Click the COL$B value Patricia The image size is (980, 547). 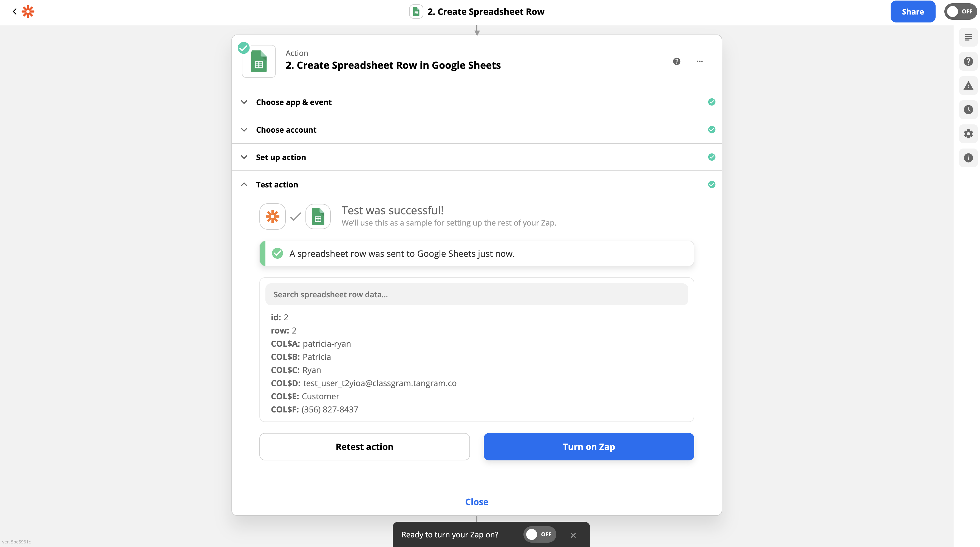pos(316,357)
